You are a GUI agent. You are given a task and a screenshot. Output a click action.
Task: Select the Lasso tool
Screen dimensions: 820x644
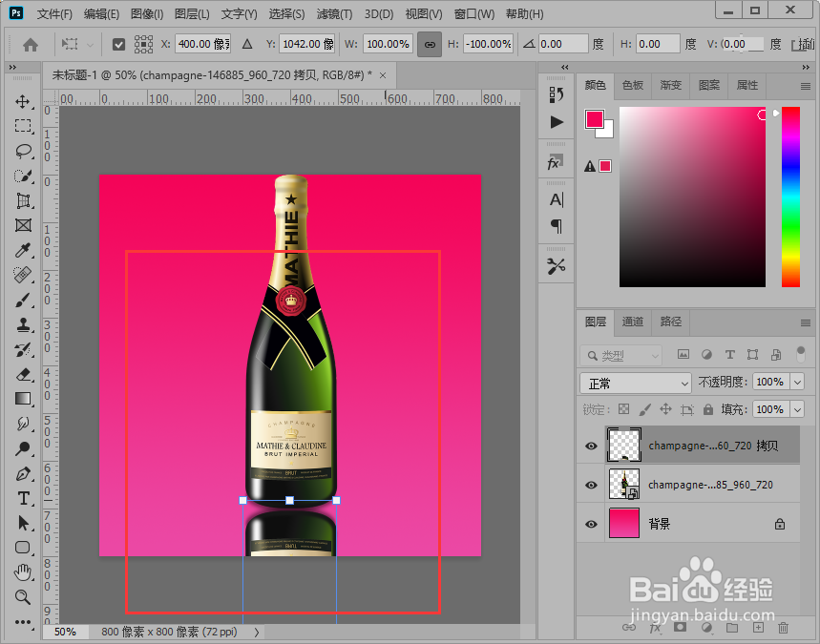23,151
